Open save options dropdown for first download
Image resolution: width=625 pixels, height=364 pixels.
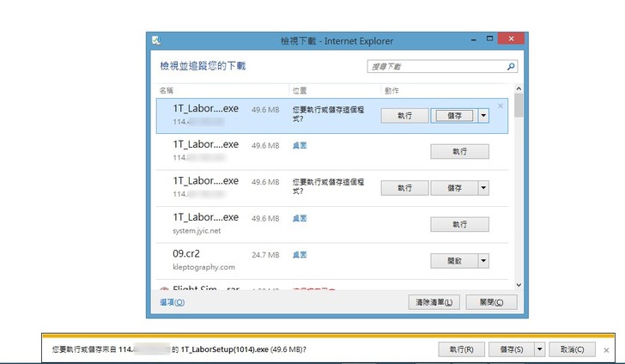(483, 116)
